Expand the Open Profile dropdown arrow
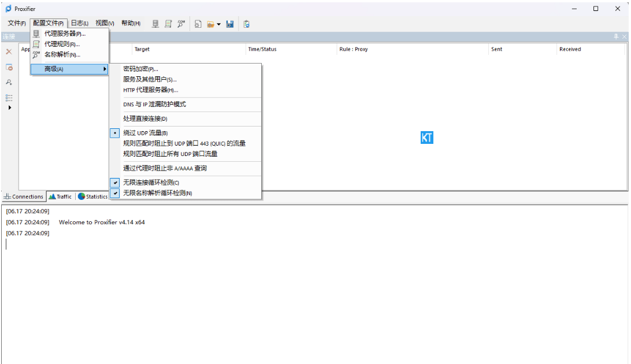Screen dimensions: 631x364 (218, 24)
